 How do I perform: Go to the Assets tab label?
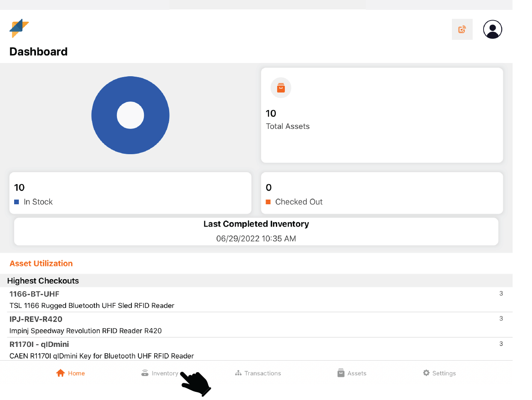(357, 373)
